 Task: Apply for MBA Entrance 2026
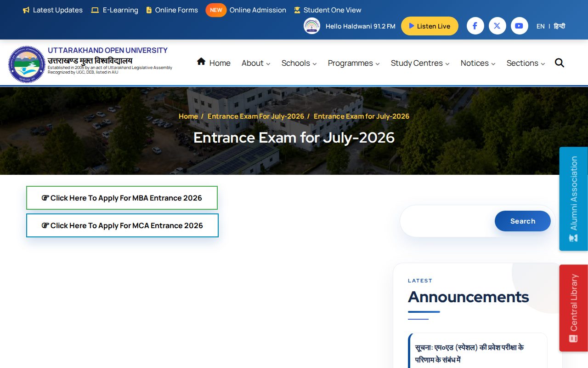click(122, 198)
